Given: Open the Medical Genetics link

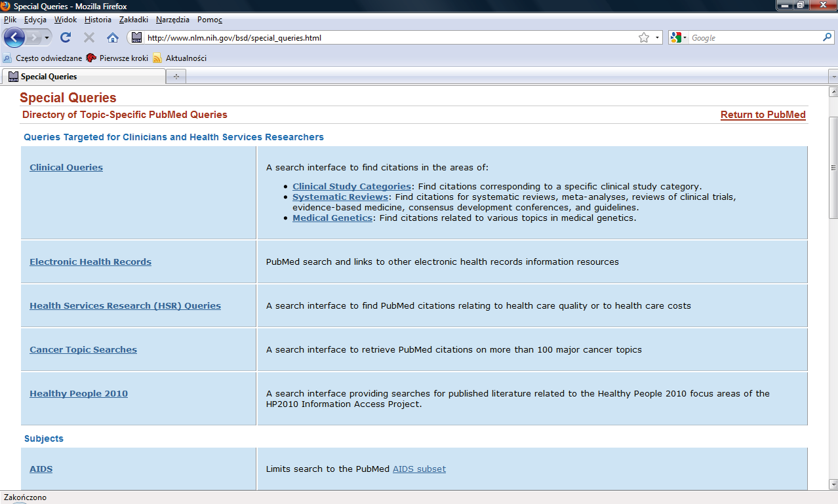Looking at the screenshot, I should [x=332, y=218].
